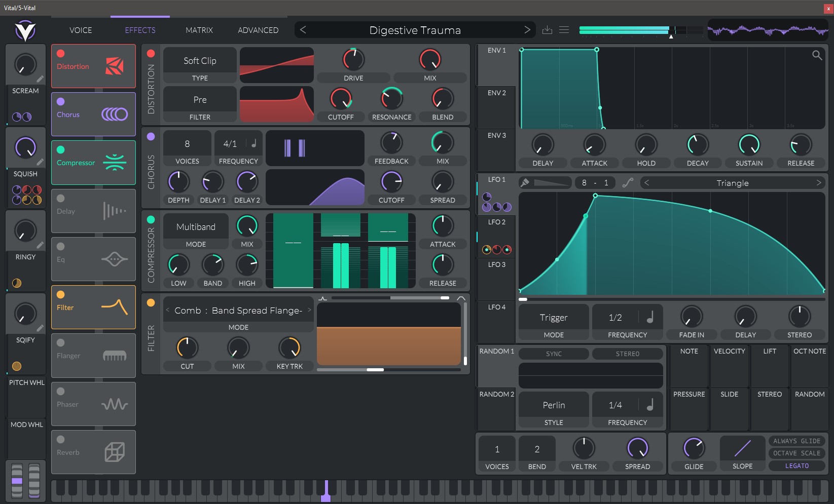This screenshot has height=504, width=834.
Task: Open the Triangle LFO shape selector
Action: (733, 183)
